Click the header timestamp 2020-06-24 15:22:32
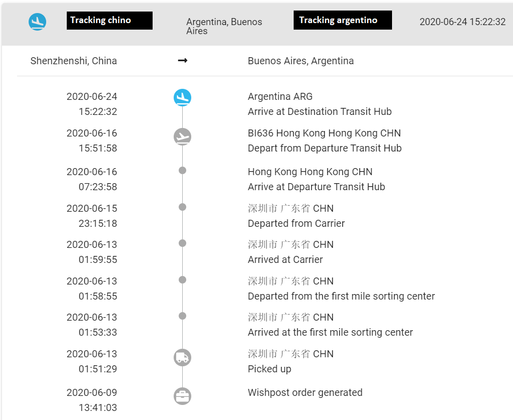The width and height of the screenshot is (513, 420). pos(462,22)
